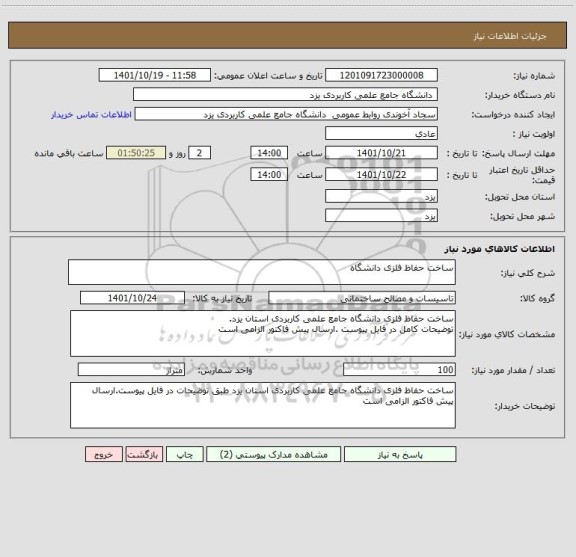576x557 pixels.
Task: Click the label تاریخ نیاز به کالا
Action: pos(222,299)
